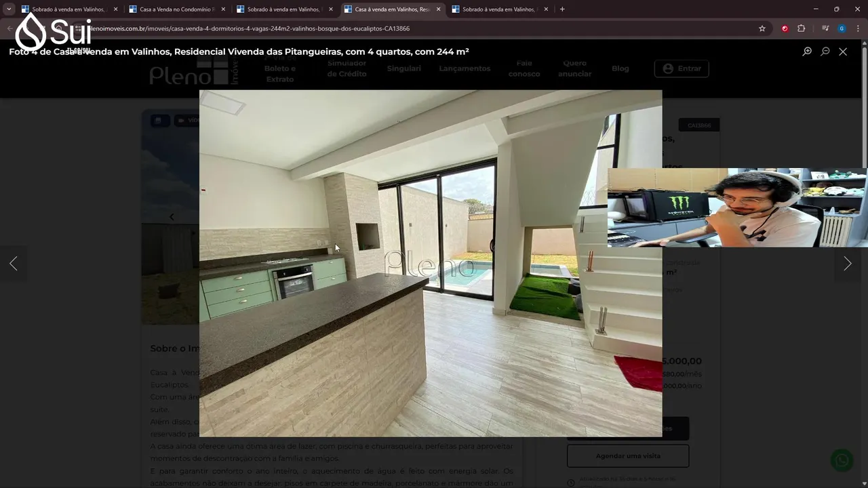Go to the next photo with the right arrow
The height and width of the screenshot is (488, 868).
[x=847, y=264]
